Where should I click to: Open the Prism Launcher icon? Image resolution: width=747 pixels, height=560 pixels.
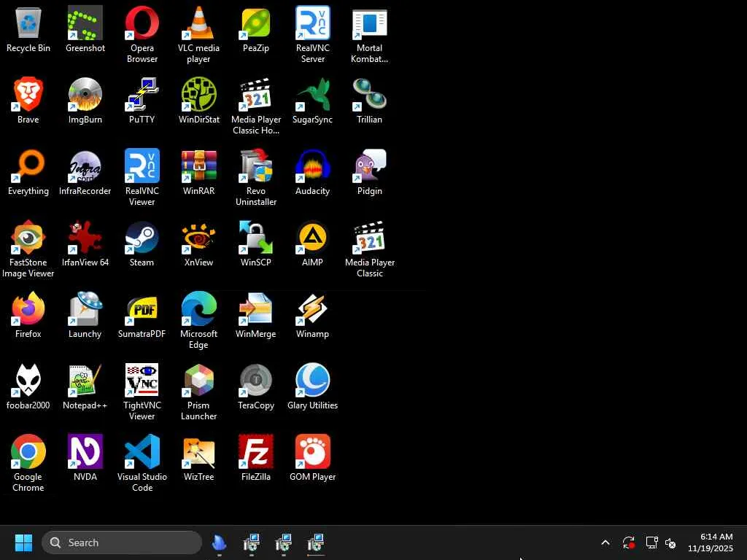pyautogui.click(x=198, y=380)
